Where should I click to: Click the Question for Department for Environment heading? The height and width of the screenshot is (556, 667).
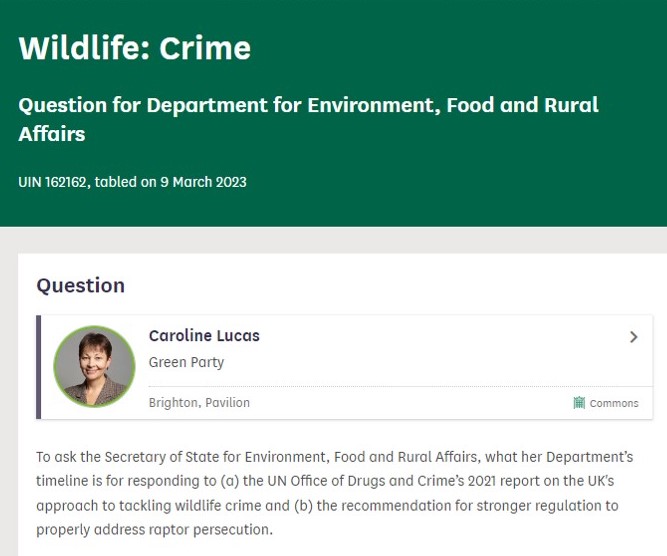(x=308, y=105)
